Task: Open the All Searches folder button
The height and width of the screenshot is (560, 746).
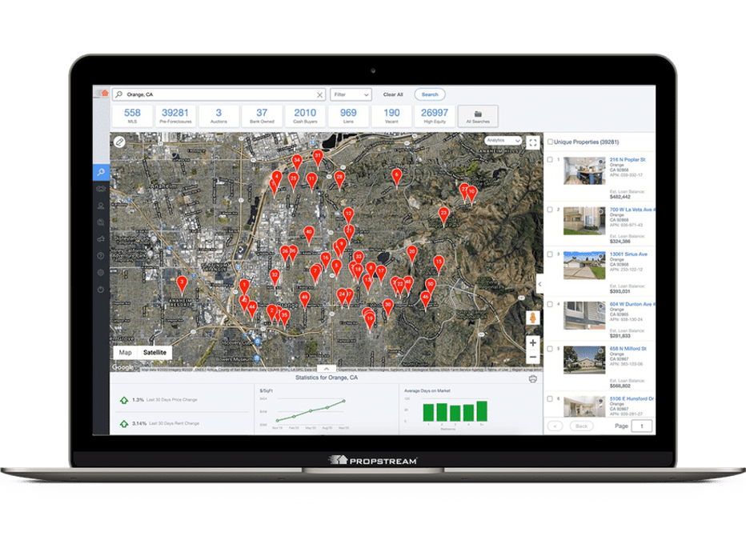Action: point(478,116)
